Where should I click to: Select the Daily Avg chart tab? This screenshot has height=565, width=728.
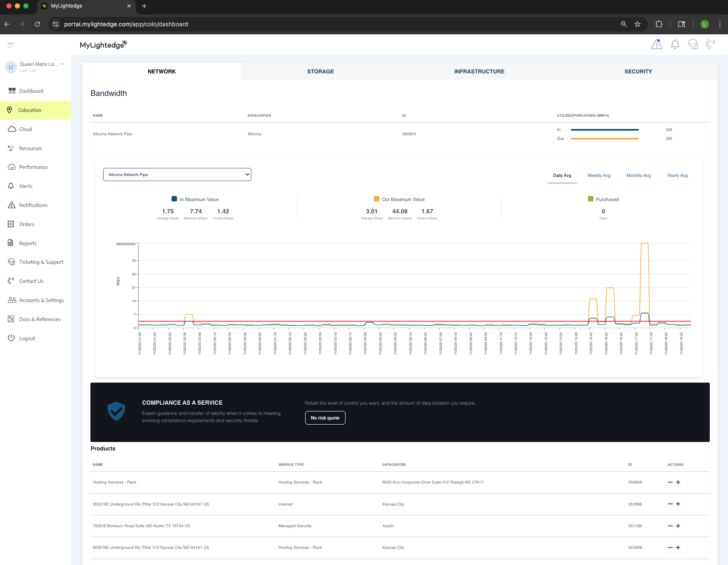(x=562, y=176)
